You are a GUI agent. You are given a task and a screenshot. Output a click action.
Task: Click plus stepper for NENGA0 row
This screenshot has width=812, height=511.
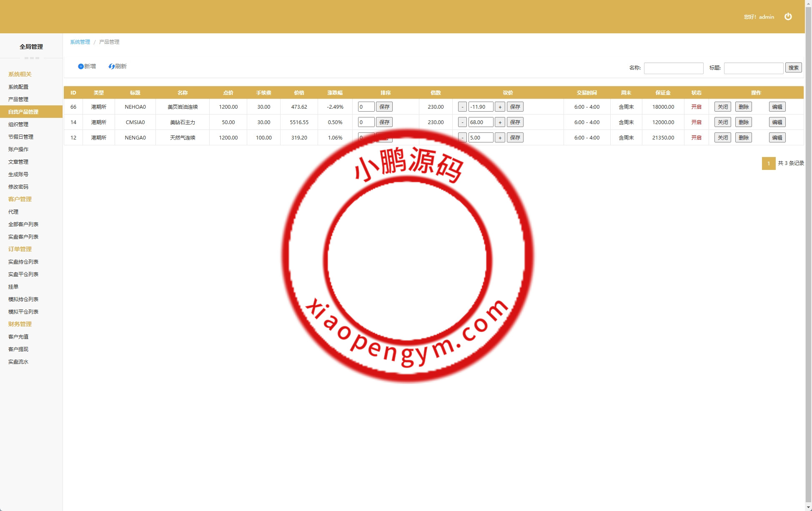500,137
